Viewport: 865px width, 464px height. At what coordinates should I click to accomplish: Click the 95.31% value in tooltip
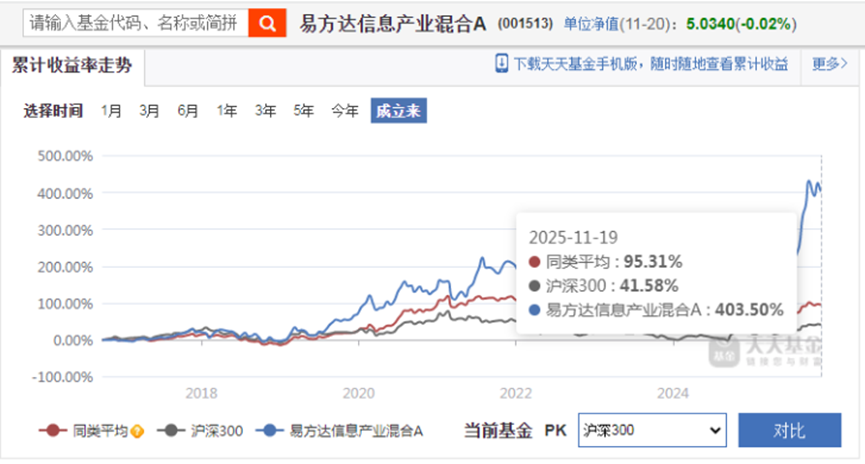pos(653,262)
